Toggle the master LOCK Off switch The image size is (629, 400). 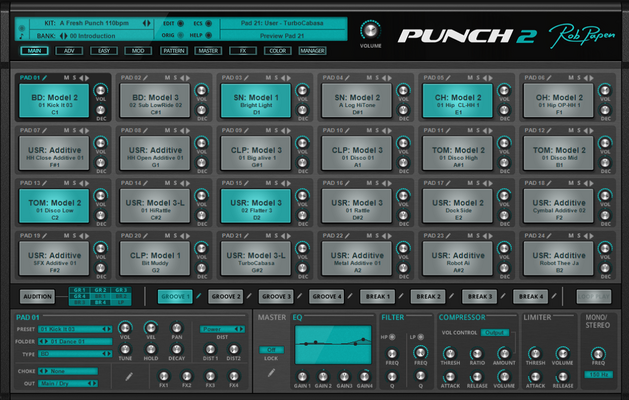click(x=272, y=350)
